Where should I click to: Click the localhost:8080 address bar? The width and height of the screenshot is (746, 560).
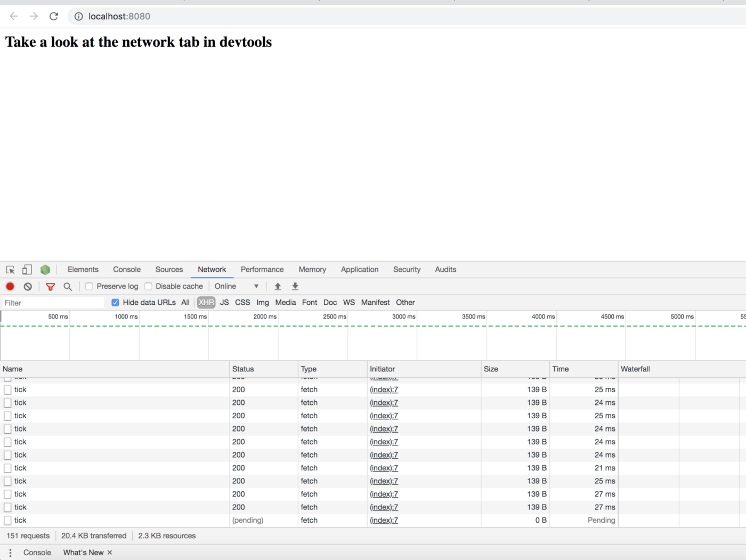(119, 17)
